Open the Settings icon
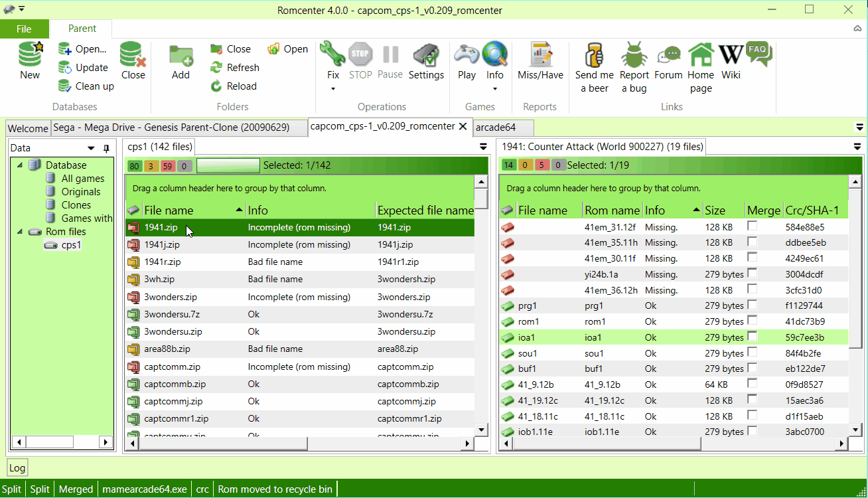 point(426,54)
